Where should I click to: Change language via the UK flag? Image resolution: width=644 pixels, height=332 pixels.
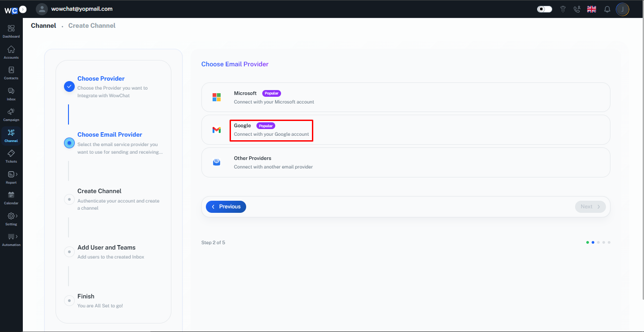tap(592, 9)
